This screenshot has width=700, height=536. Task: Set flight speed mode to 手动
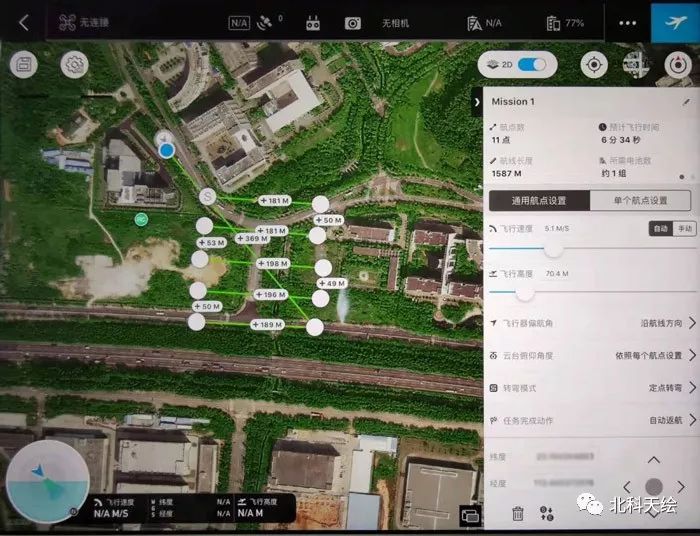coord(685,228)
